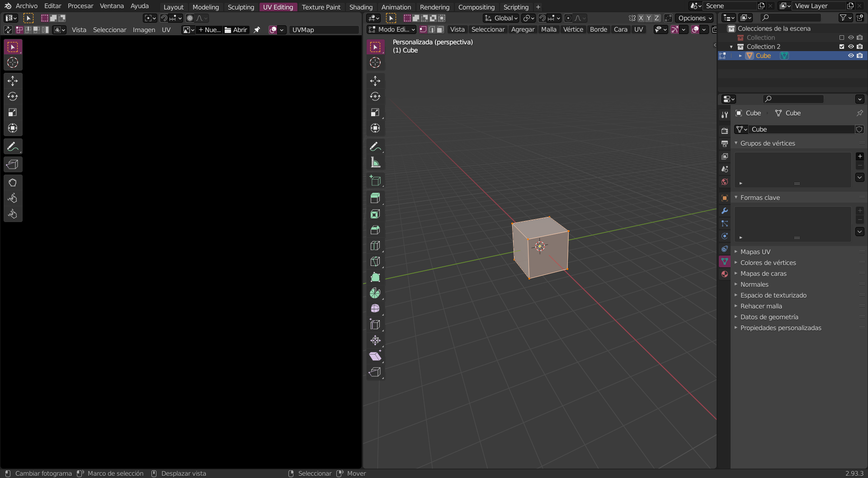Select the Grab tool in the UV editor

point(13,183)
